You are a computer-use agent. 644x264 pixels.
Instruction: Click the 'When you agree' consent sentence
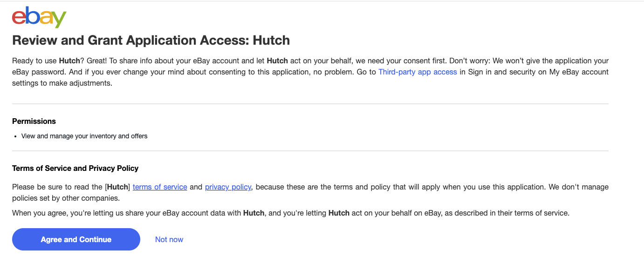tap(291, 213)
